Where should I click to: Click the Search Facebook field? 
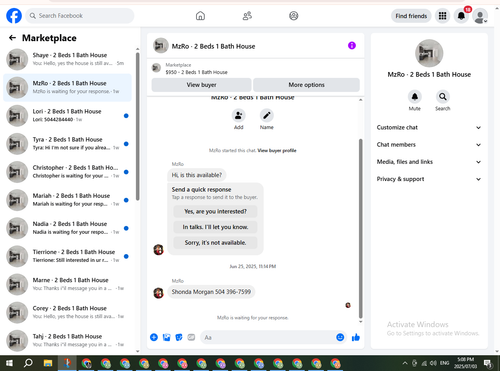coord(80,16)
